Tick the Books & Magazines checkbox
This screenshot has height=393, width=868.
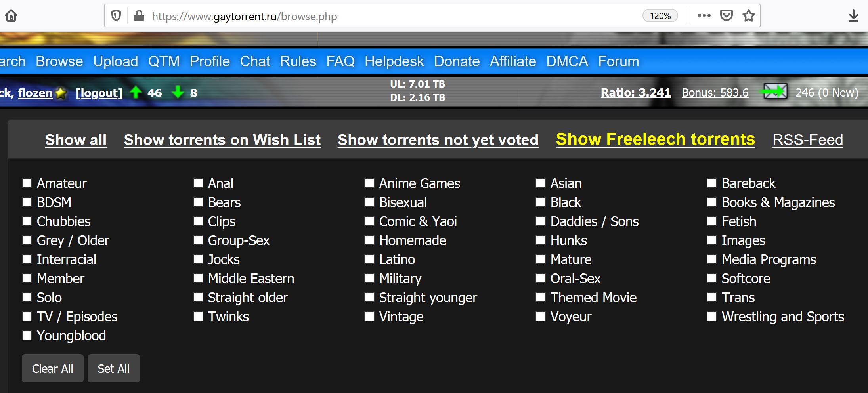coord(712,202)
